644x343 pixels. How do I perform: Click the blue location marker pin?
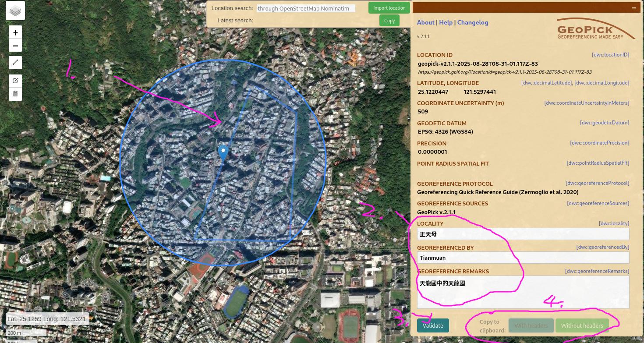pyautogui.click(x=223, y=153)
